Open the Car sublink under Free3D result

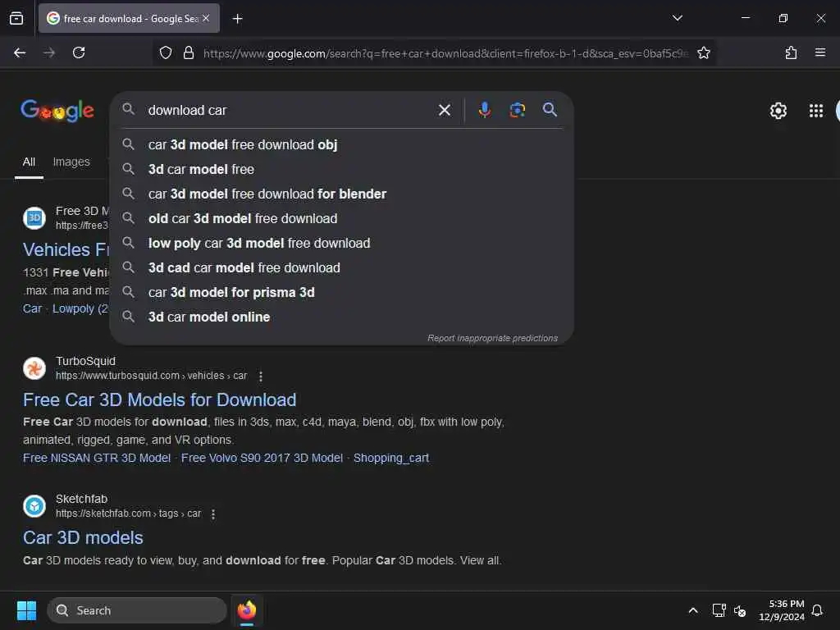pos(32,308)
